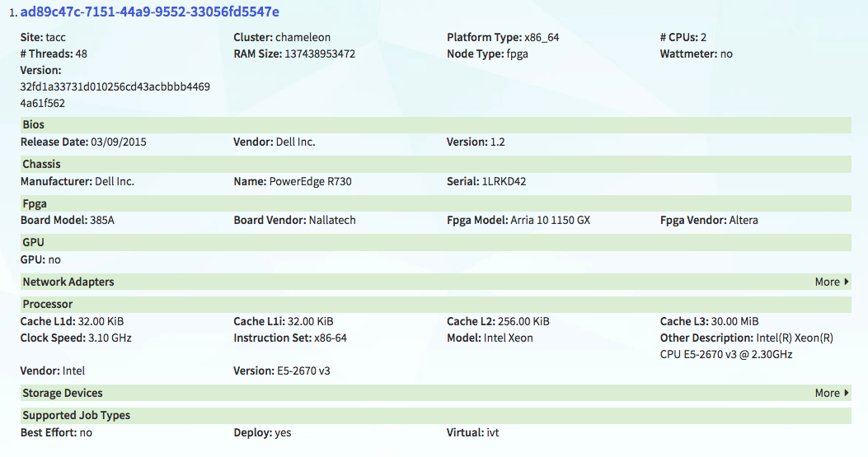Select Cache L1i 32.00 KiB
The width and height of the screenshot is (868, 457).
pos(310,321)
